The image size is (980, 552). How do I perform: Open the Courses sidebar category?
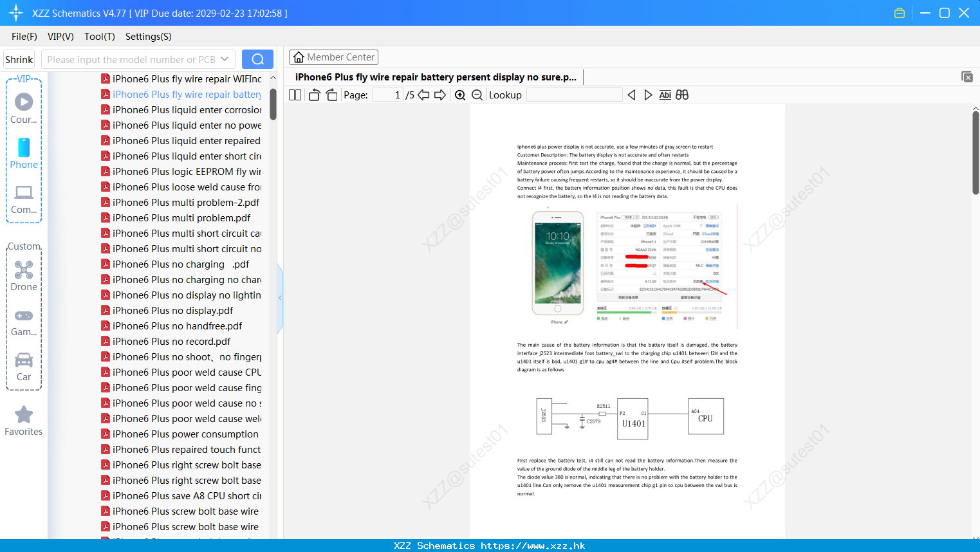click(24, 109)
